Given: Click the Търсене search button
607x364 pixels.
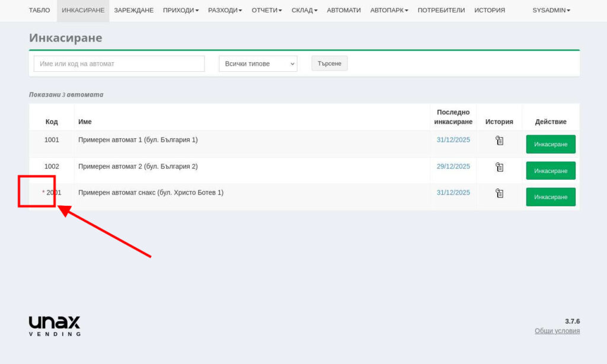Looking at the screenshot, I should pyautogui.click(x=330, y=63).
